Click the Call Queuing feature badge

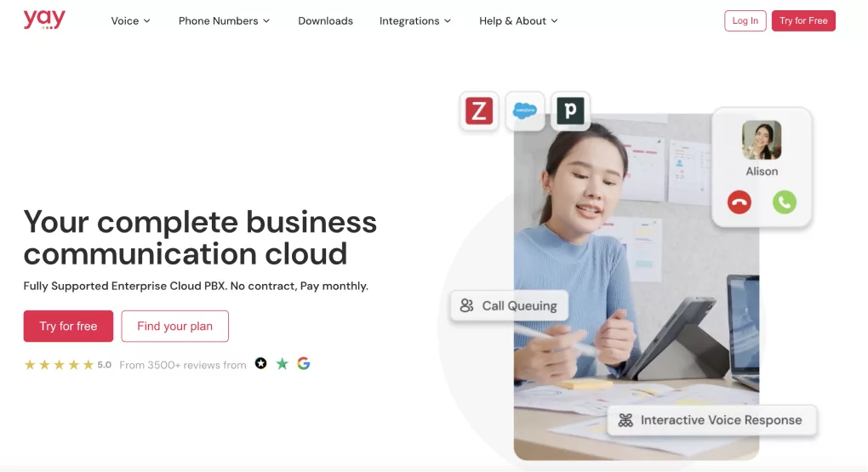(x=509, y=306)
